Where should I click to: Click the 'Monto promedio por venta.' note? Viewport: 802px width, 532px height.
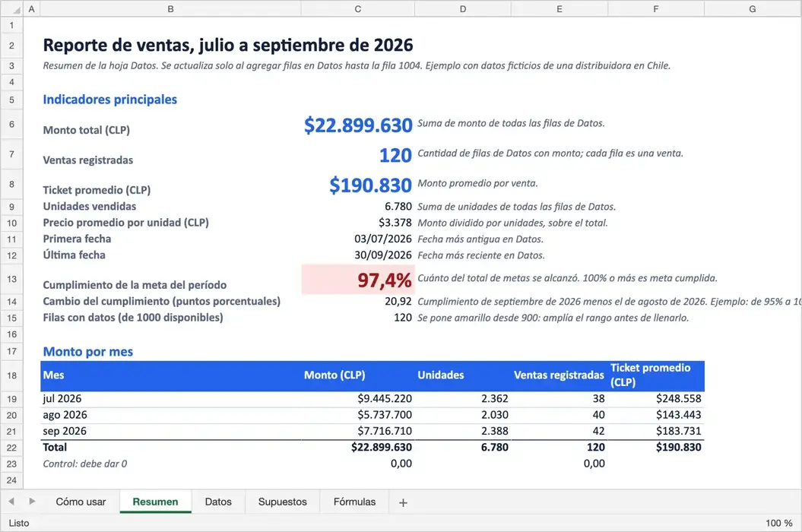[x=477, y=183]
